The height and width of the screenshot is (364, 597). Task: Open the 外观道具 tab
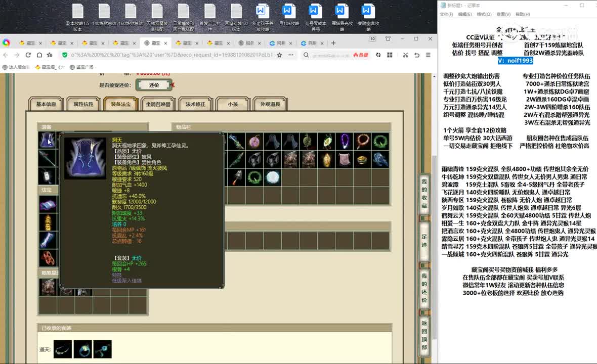tap(270, 104)
